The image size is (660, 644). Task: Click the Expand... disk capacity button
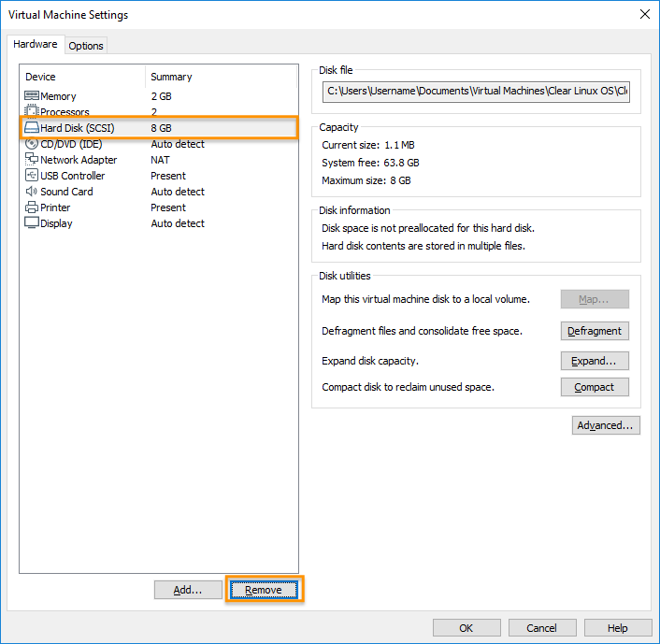point(595,361)
